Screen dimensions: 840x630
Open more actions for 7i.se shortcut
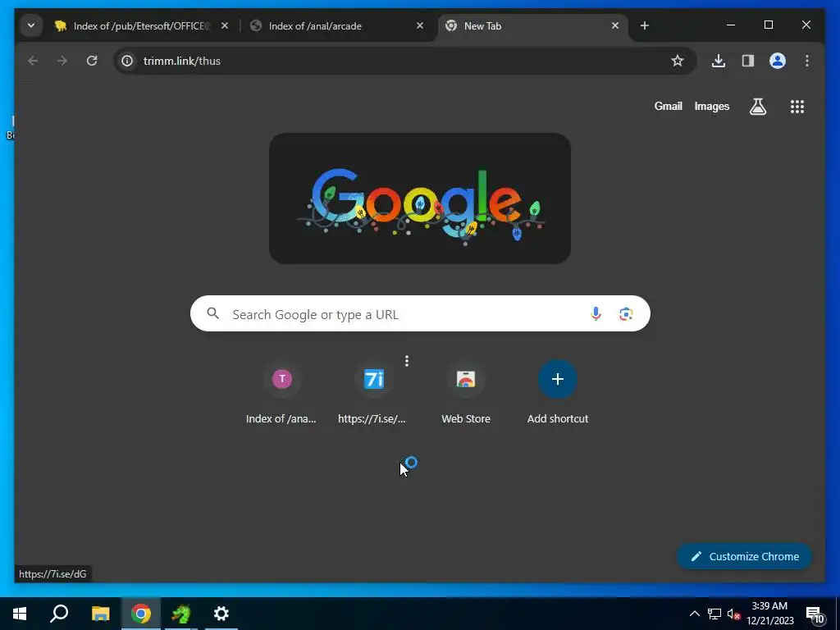click(x=407, y=361)
